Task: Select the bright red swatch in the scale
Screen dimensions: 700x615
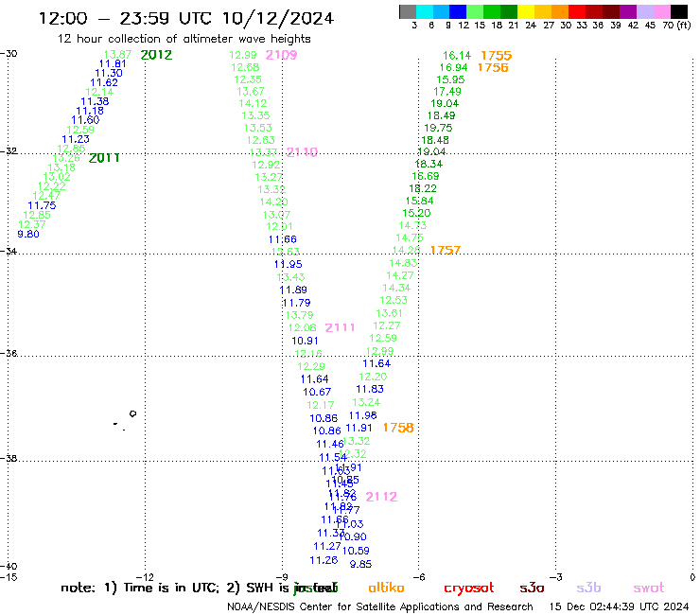Action: tap(577, 11)
